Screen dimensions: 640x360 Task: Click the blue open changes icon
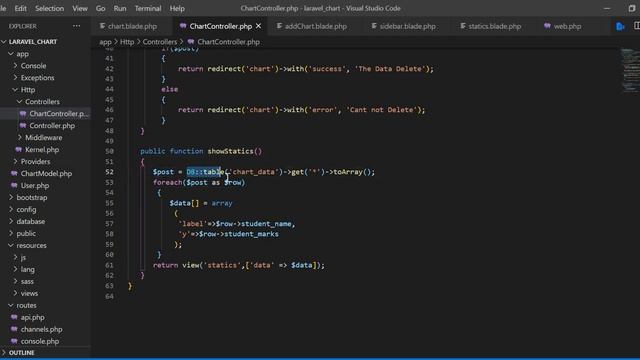point(620,27)
